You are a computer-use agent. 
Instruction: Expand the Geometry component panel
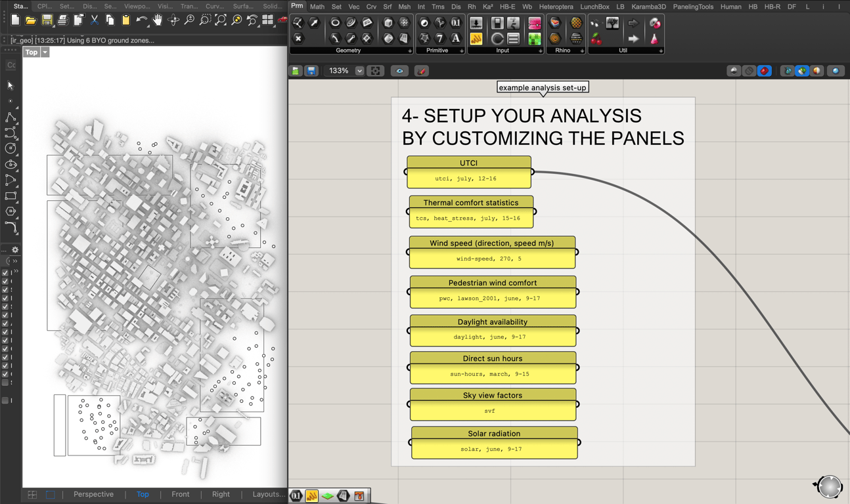(x=410, y=51)
